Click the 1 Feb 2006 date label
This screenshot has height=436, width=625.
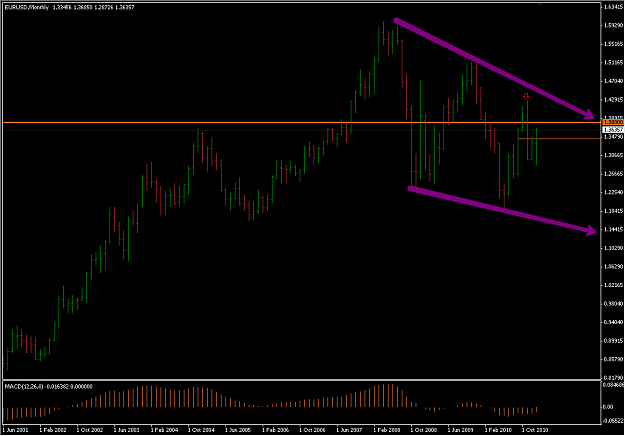pyautogui.click(x=275, y=430)
